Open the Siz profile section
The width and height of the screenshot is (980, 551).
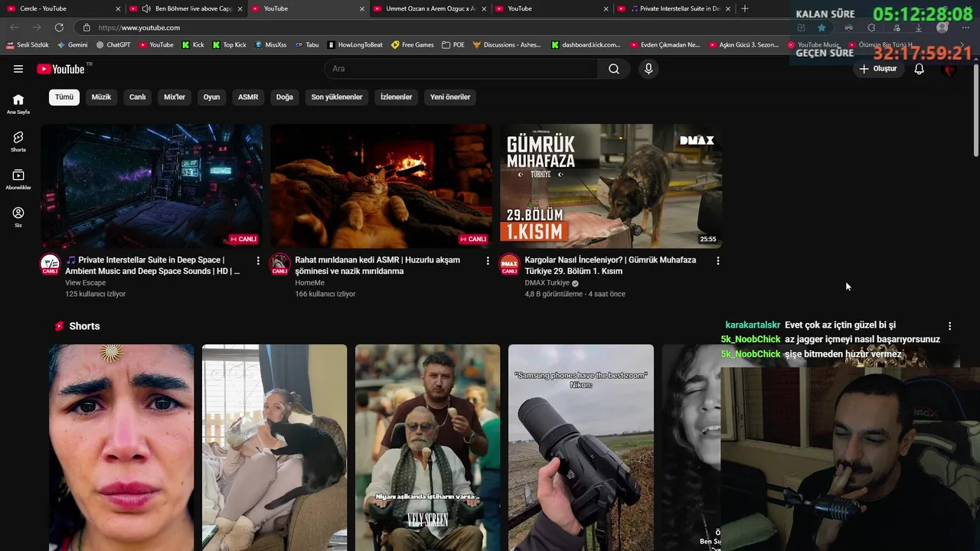click(x=18, y=217)
